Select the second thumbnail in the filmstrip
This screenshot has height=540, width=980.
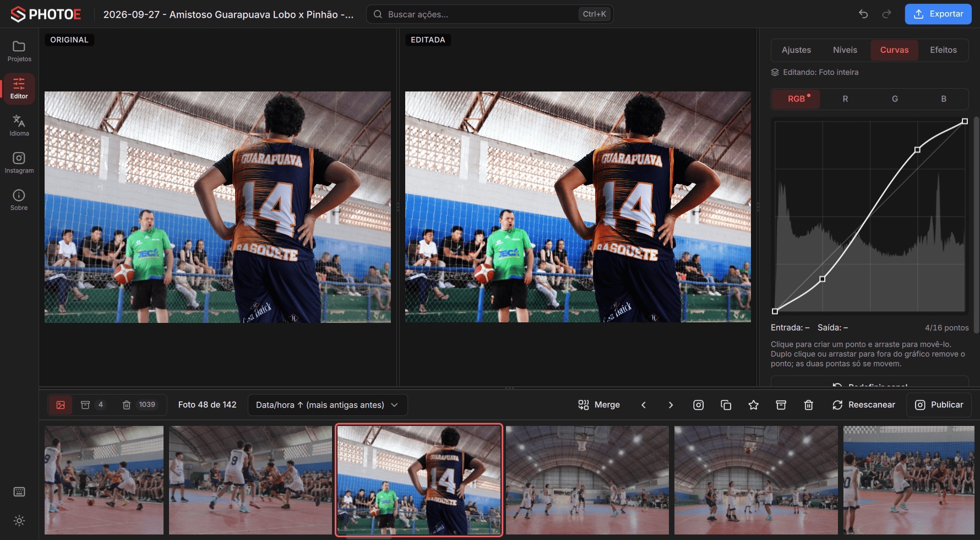click(x=251, y=480)
